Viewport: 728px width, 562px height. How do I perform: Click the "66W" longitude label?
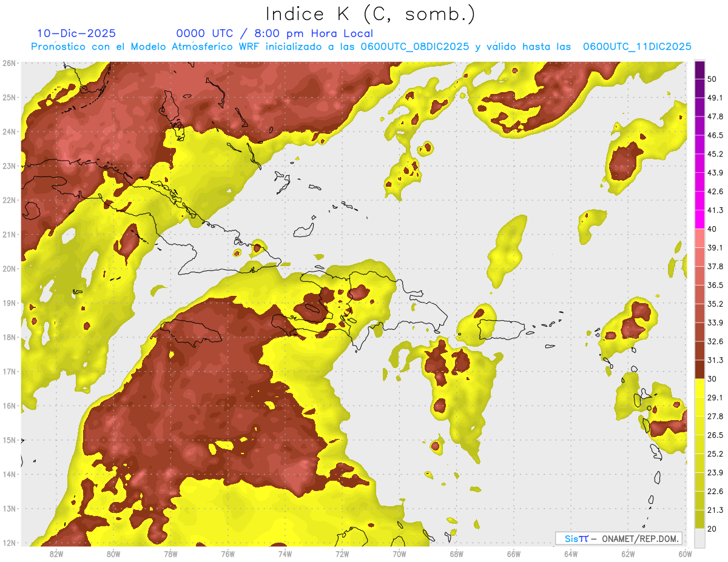click(514, 554)
